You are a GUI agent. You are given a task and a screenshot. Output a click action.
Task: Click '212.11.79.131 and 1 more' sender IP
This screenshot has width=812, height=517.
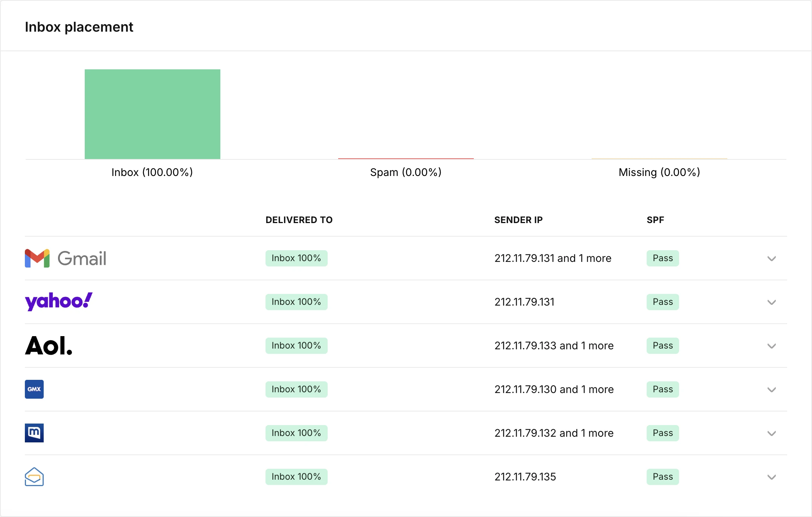553,258
